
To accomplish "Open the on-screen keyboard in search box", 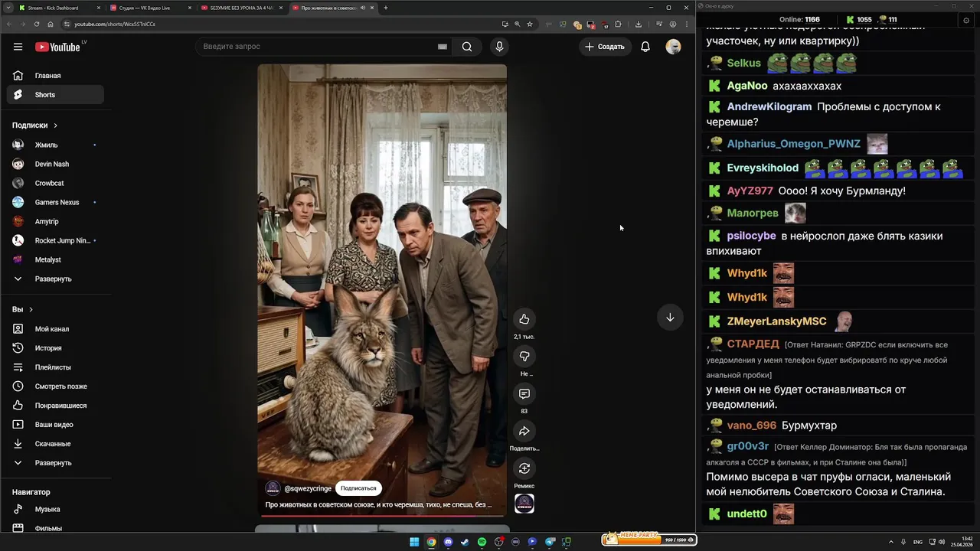I will (442, 47).
